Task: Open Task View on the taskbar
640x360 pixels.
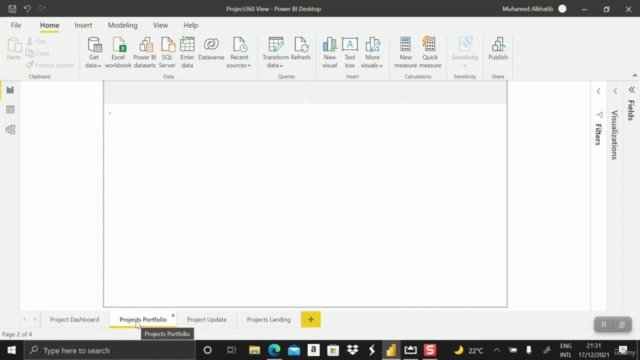Action: point(231,350)
